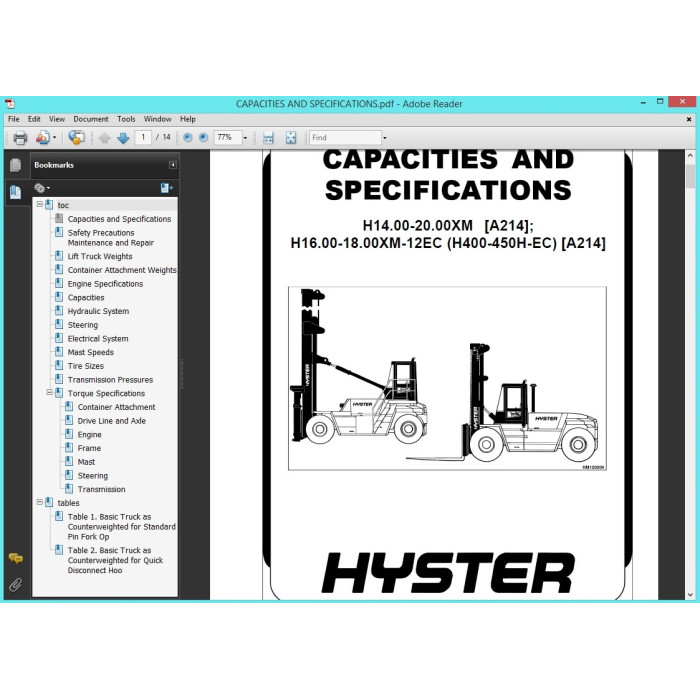
Task: Click the Start Meeting globe icon
Action: click(x=76, y=138)
